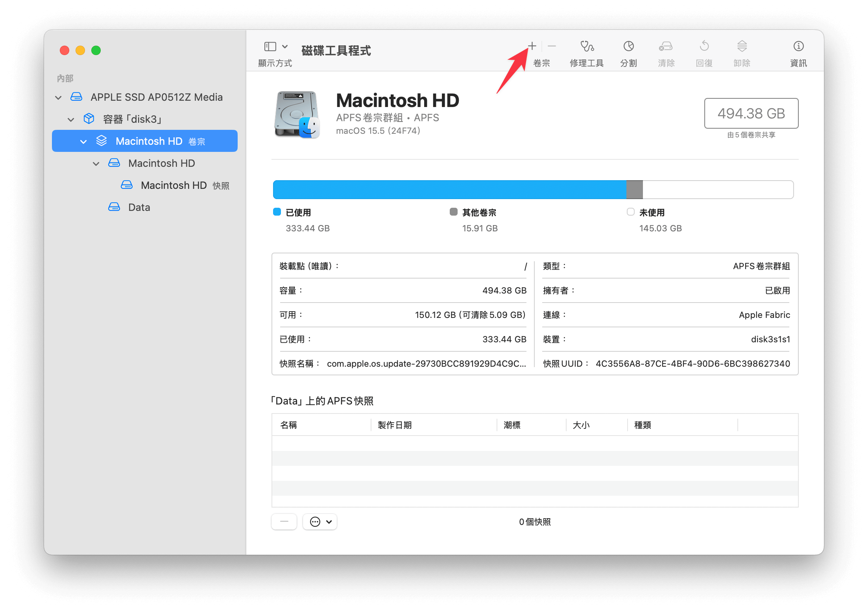The height and width of the screenshot is (613, 868).
Task: Click the large Macintosh HD disk image
Action: coord(297,114)
